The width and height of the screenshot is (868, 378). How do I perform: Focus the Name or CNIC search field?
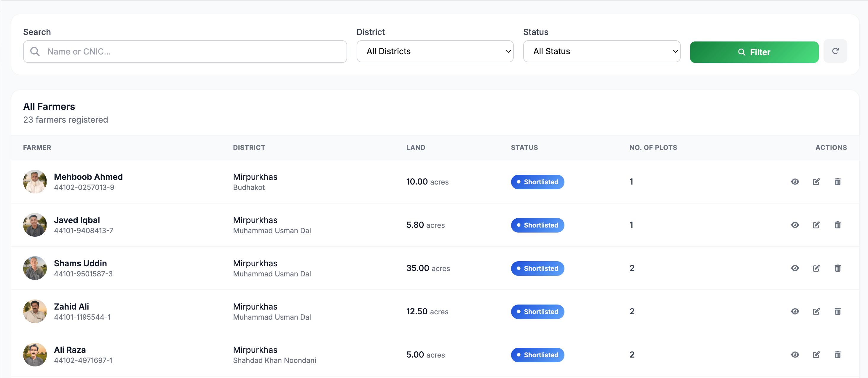coord(185,52)
